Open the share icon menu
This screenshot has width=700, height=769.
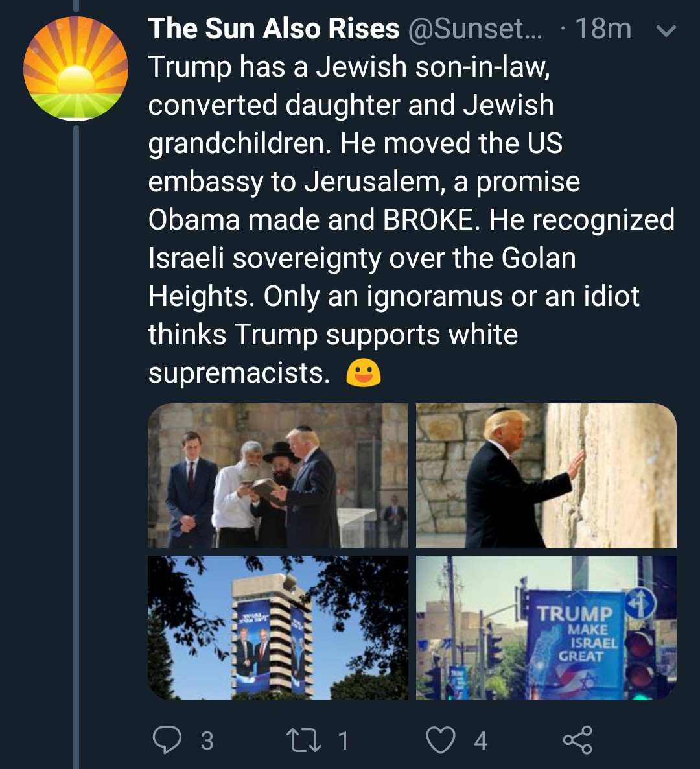[577, 740]
